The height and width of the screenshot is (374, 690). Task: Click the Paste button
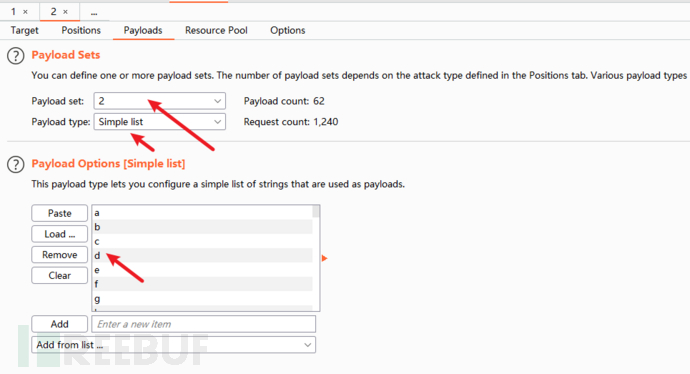[x=59, y=213]
